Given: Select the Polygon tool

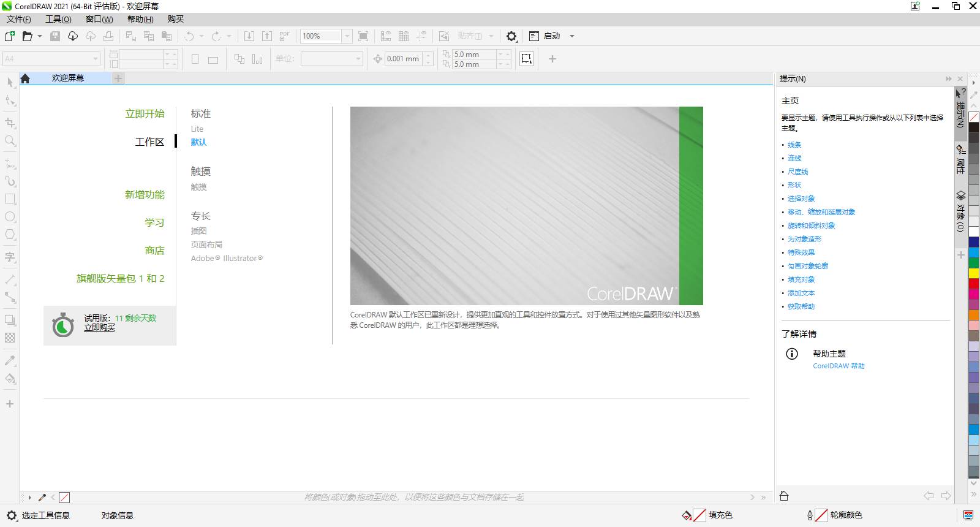Looking at the screenshot, I should 10,235.
